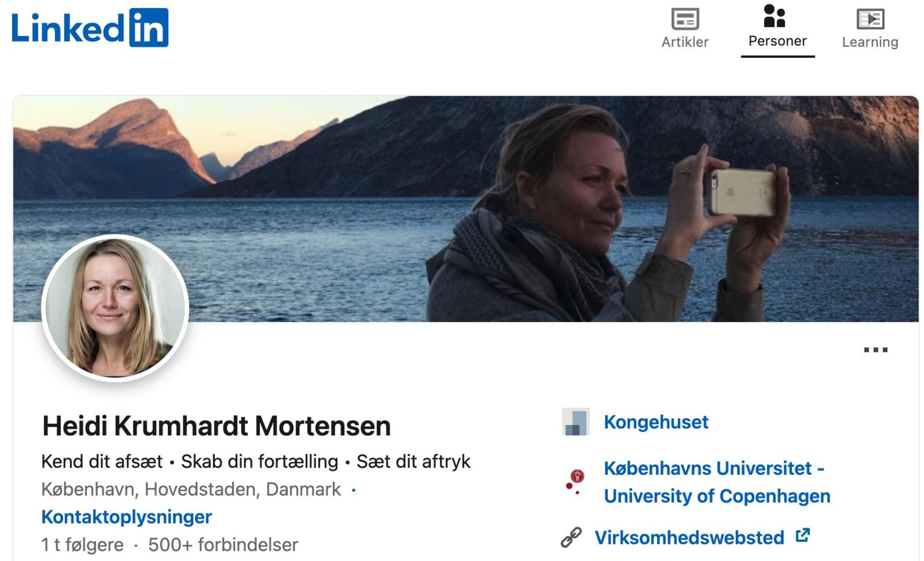
Task: Click the Kongehuset company logo
Action: (x=576, y=422)
